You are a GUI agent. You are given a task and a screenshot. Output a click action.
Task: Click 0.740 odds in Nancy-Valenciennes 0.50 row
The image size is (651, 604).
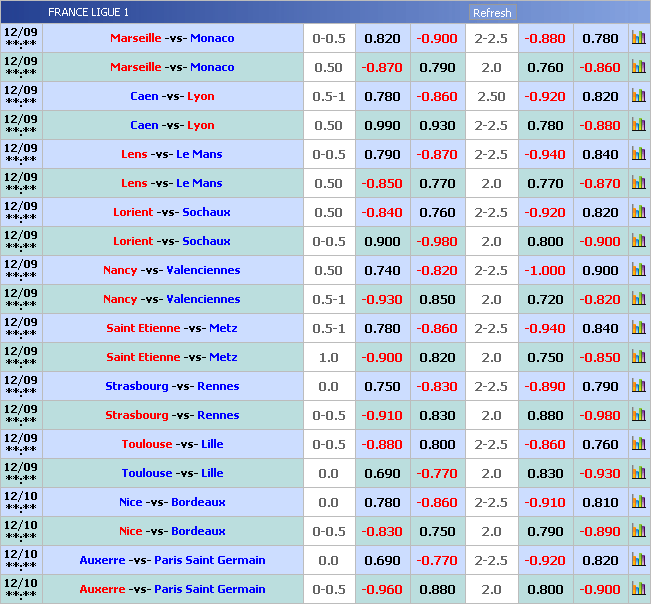tap(382, 270)
